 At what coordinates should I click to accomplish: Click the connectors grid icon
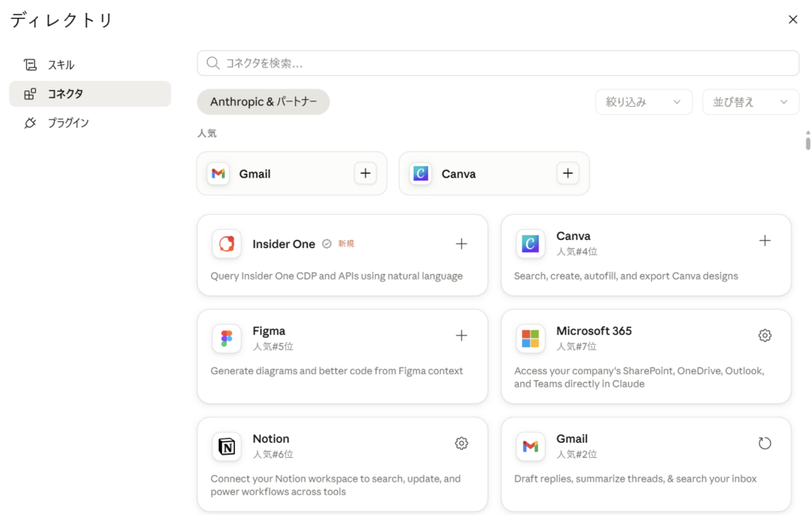[x=30, y=93]
